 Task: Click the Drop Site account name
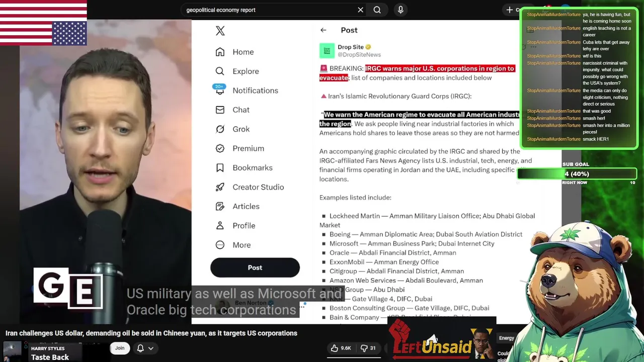(351, 47)
